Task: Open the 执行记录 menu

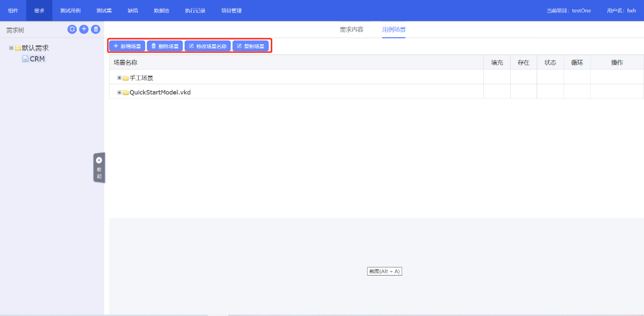Action: click(x=195, y=11)
